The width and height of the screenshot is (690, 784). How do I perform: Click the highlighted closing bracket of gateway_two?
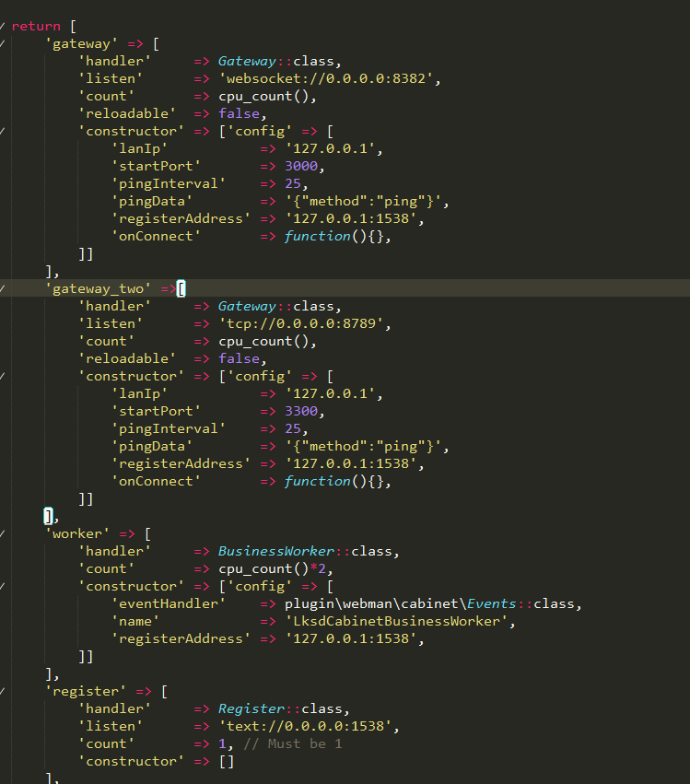pos(48,516)
